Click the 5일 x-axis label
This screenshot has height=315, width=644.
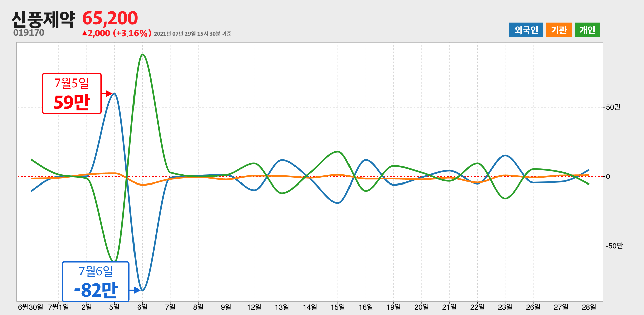[114, 307]
